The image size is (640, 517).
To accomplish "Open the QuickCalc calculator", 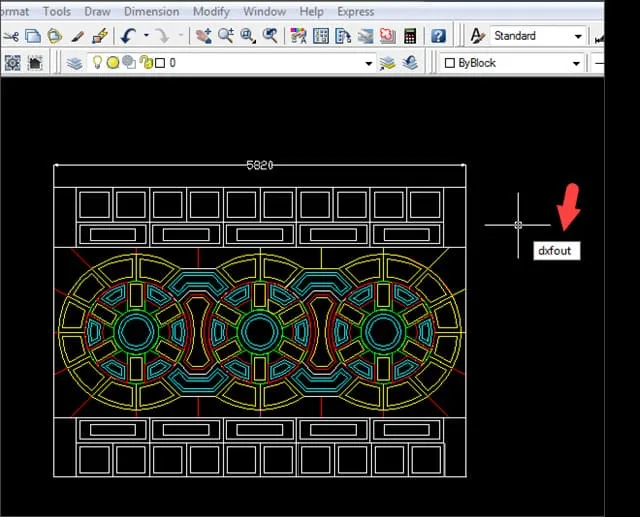I will pyautogui.click(x=409, y=36).
